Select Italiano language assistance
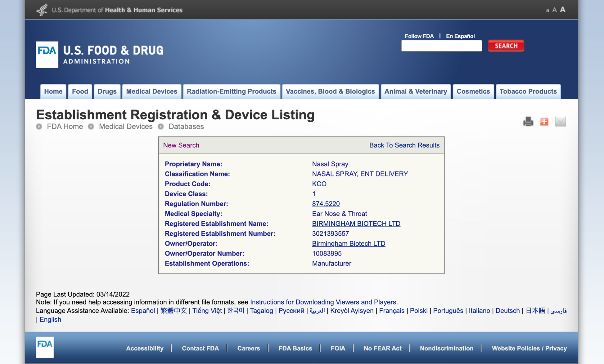The width and height of the screenshot is (604, 364). coord(479,311)
